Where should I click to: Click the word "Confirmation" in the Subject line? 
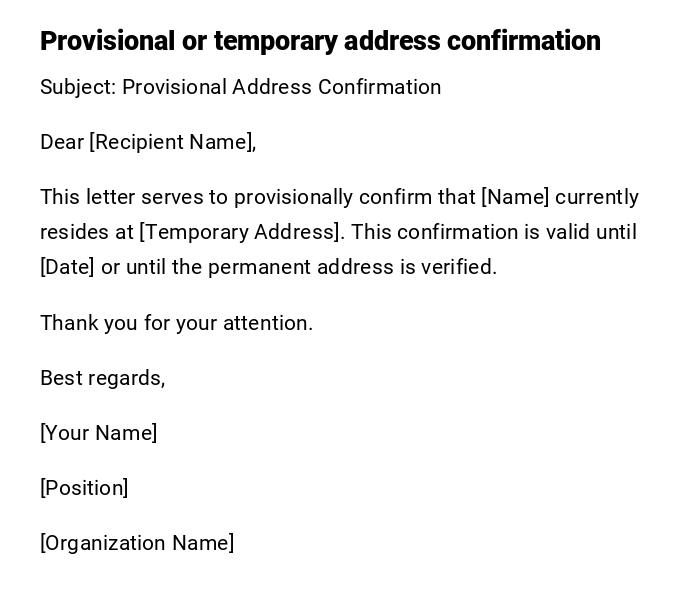point(379,87)
